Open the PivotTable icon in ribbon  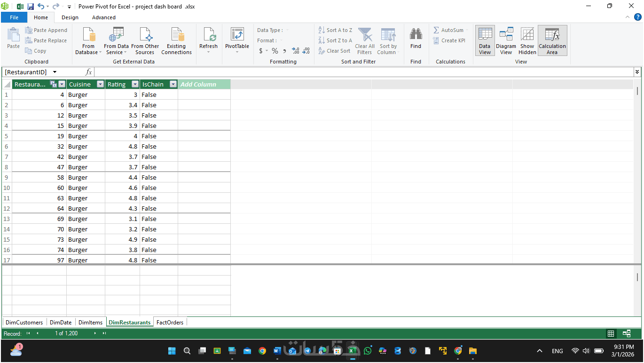point(237,35)
